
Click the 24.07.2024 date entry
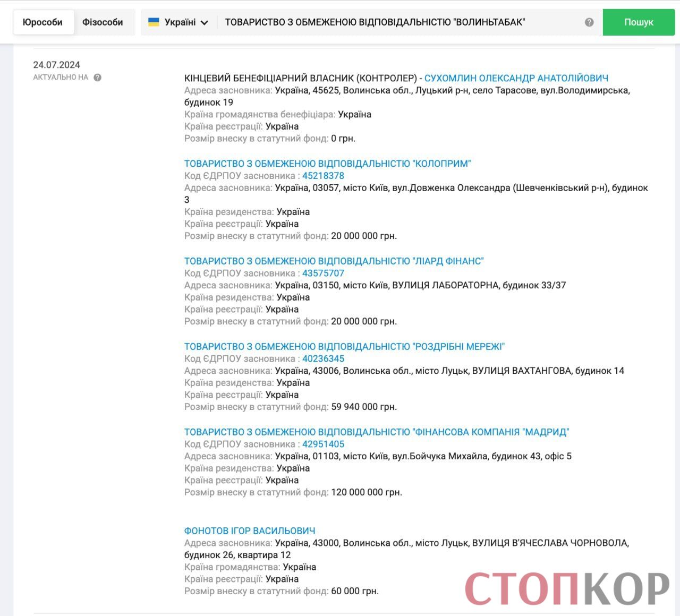tap(56, 65)
